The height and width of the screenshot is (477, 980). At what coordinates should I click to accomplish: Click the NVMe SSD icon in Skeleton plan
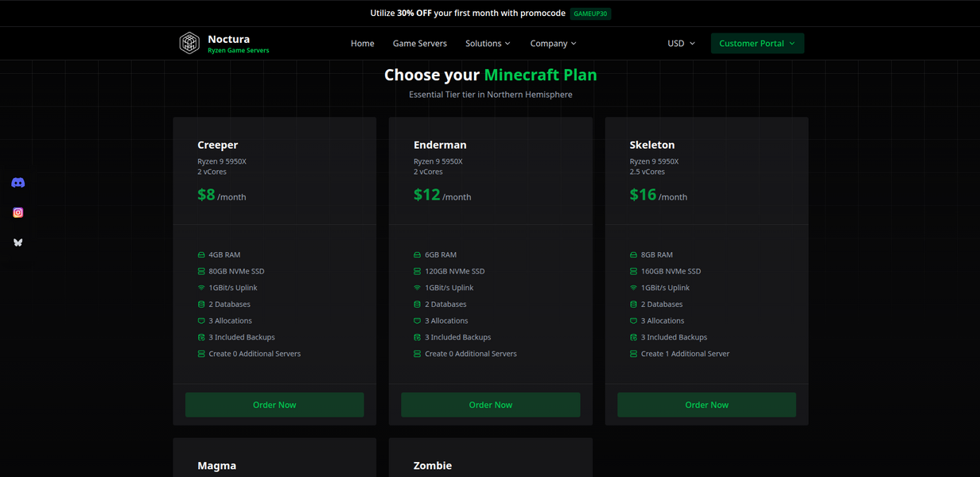tap(633, 271)
